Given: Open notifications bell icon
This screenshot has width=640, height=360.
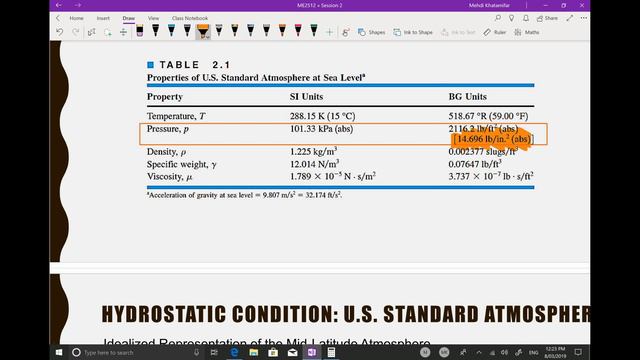Looking at the screenshot, I should pos(526,18).
